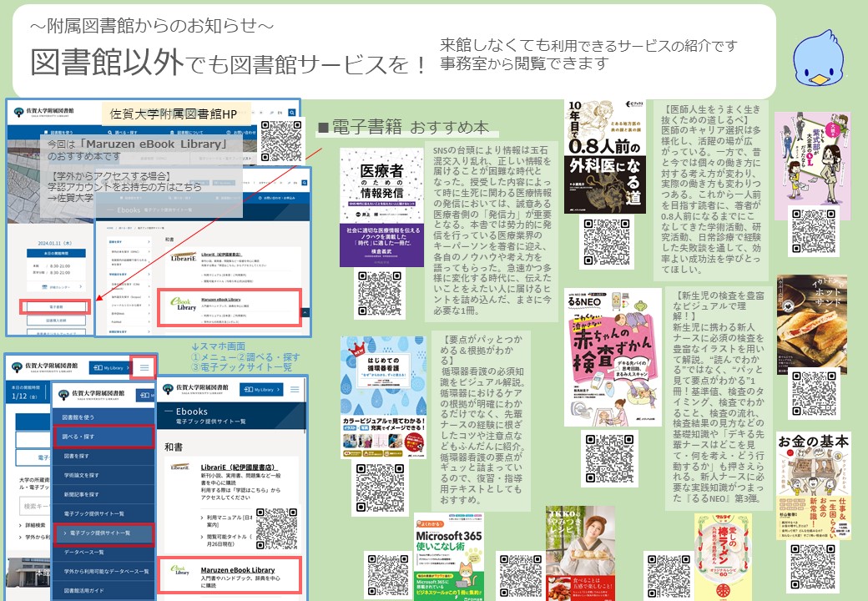Click the search magnifier beside JP EN on desktop homepage
This screenshot has height=601, width=868.
click(292, 113)
